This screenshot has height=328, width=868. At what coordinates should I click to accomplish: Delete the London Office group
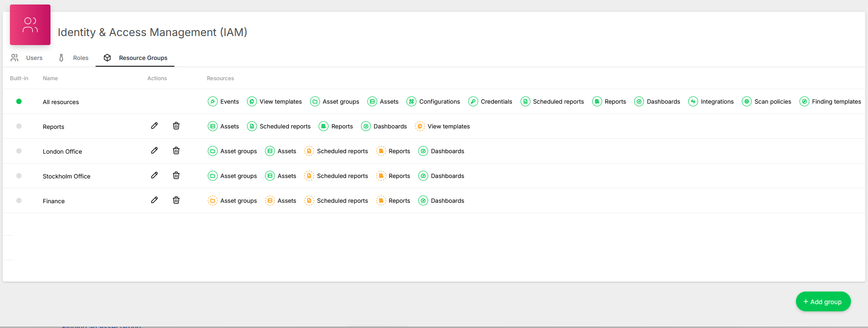click(176, 150)
